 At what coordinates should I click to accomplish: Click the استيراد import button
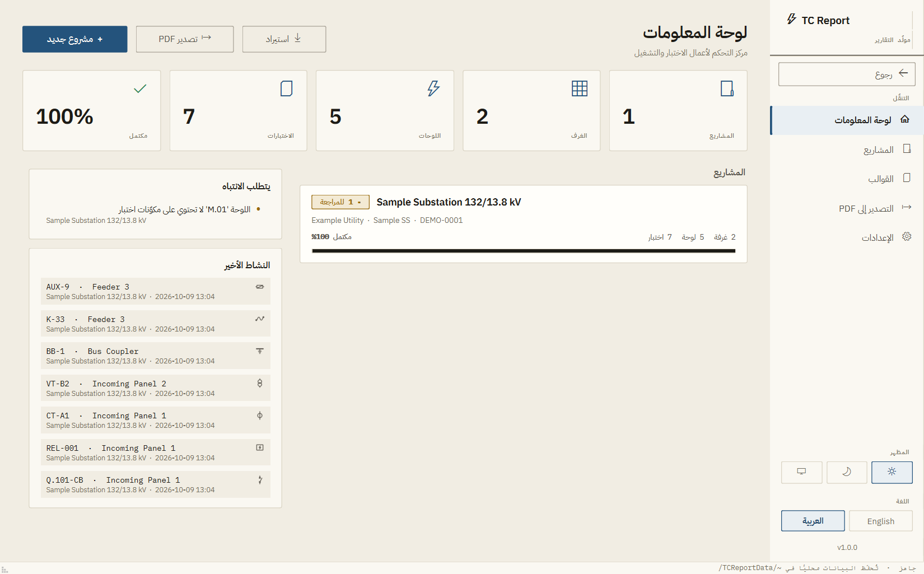[x=284, y=39]
